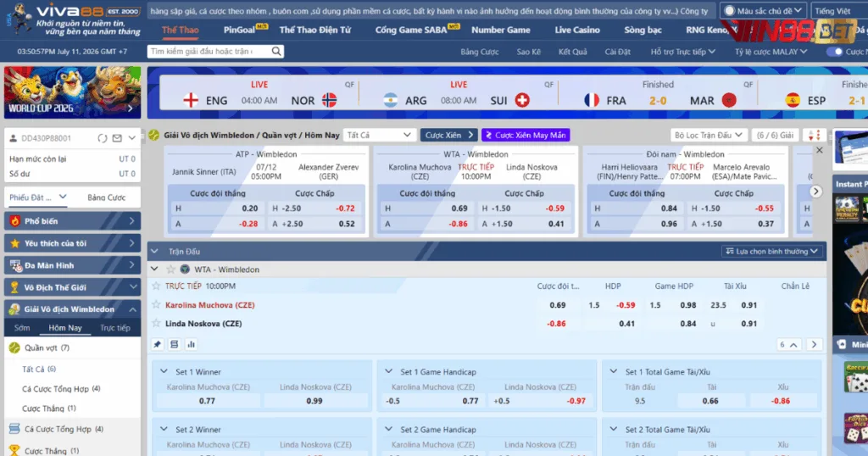Expand Yêu thích của tôi menu
This screenshot has width=868, height=456.
pos(73,243)
